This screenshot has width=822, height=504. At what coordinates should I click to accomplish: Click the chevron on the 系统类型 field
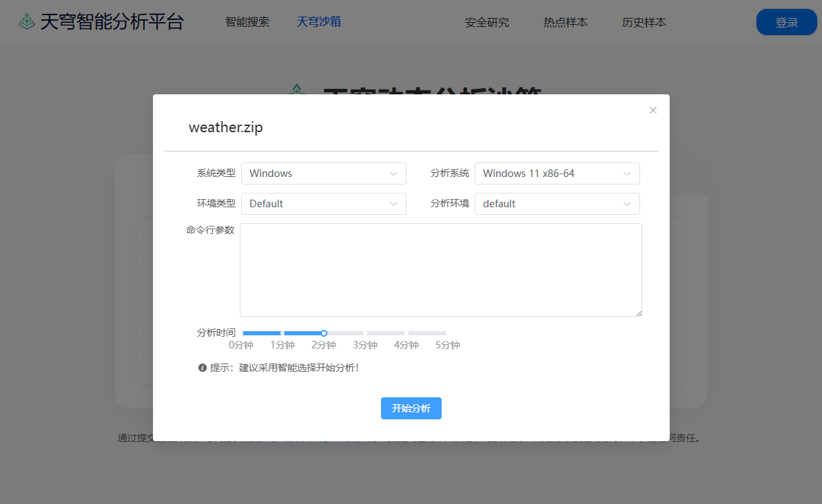click(x=393, y=174)
